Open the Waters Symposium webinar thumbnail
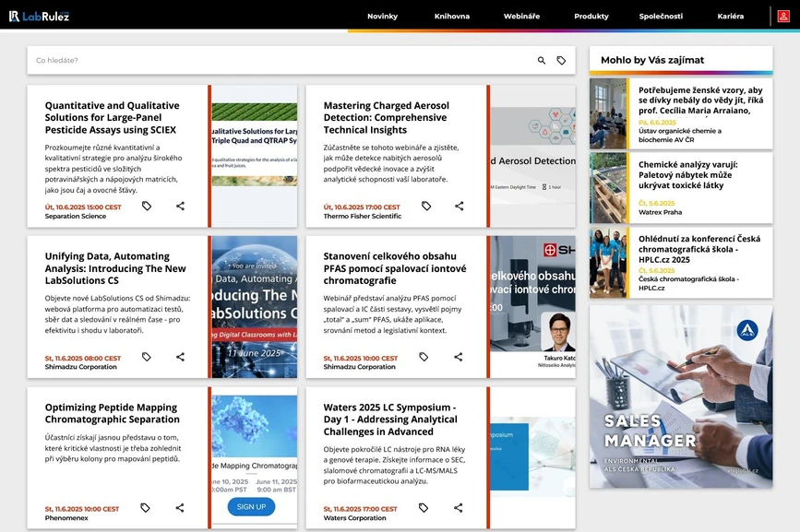This screenshot has width=800, height=532. [x=532, y=457]
